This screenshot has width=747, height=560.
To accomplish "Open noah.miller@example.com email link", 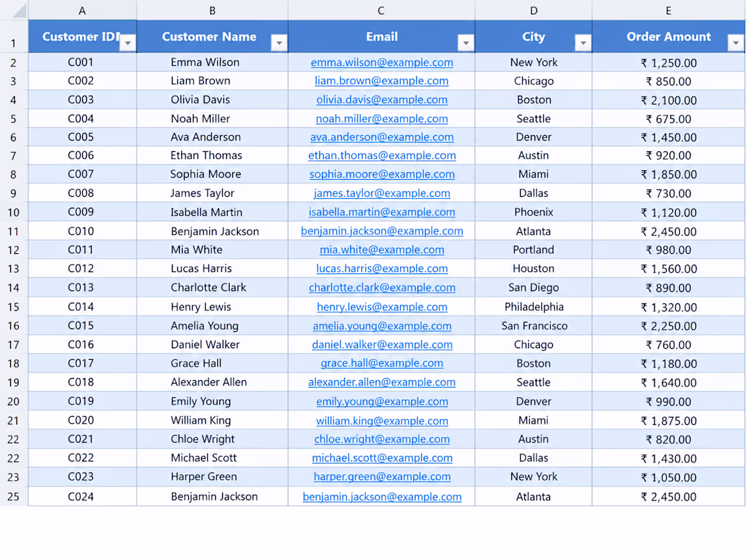I will [x=382, y=119].
